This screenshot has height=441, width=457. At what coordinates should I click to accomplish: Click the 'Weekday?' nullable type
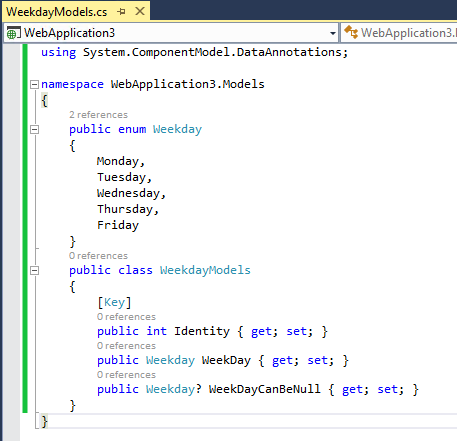[x=174, y=389]
